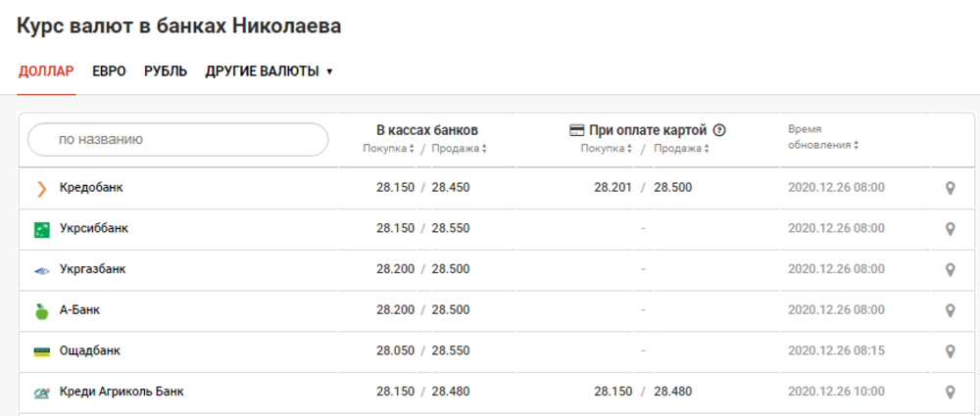Click the location pin in Укрсиббанк row

click(x=950, y=229)
